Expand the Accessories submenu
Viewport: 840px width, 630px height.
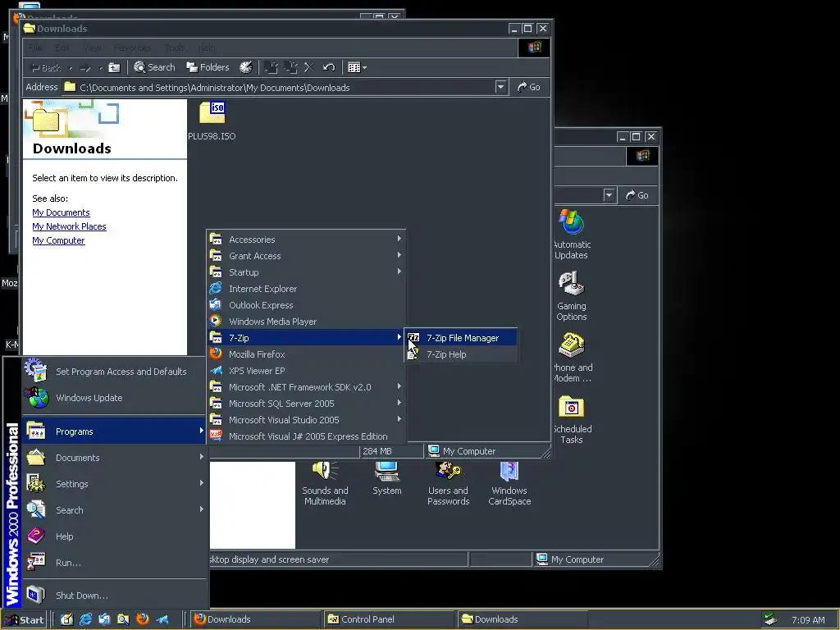(x=306, y=240)
